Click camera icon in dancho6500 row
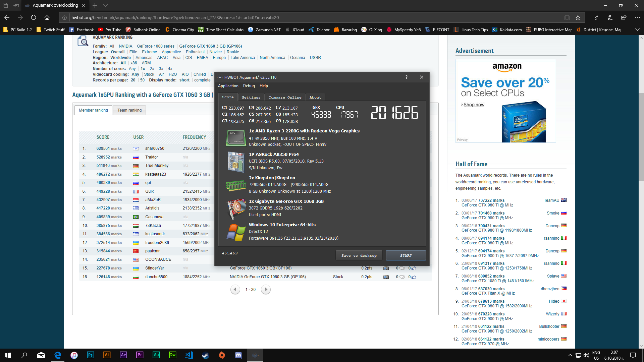This screenshot has height=362, width=644. click(x=386, y=277)
